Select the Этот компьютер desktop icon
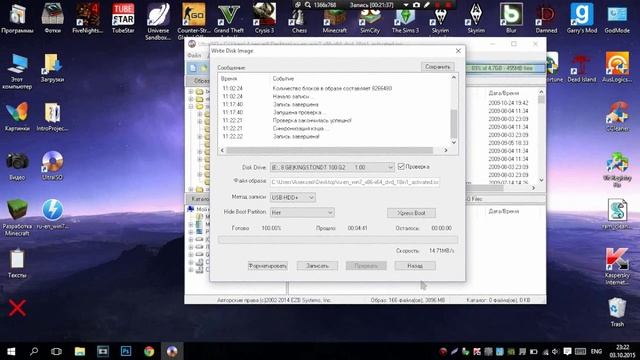The image size is (640, 360). [17, 71]
